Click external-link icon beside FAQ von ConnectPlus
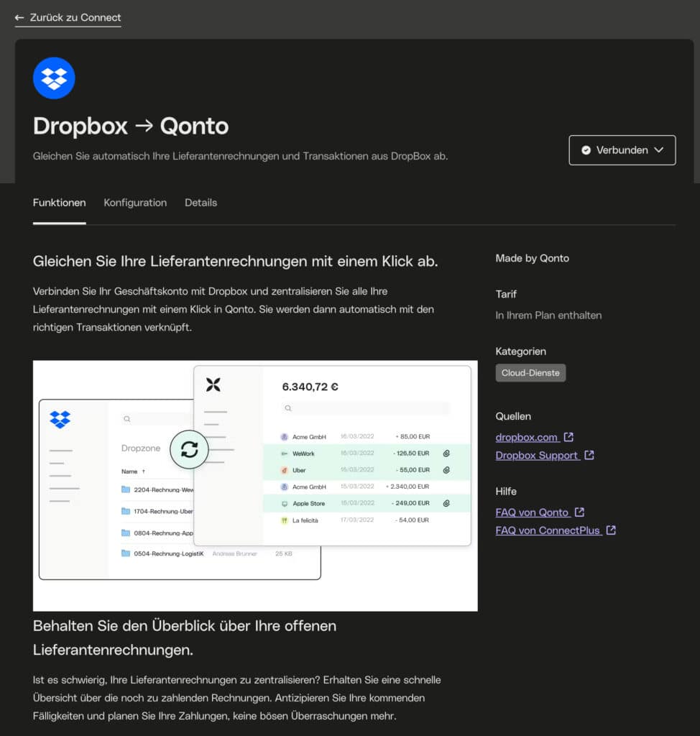The height and width of the screenshot is (736, 700). pyautogui.click(x=611, y=530)
